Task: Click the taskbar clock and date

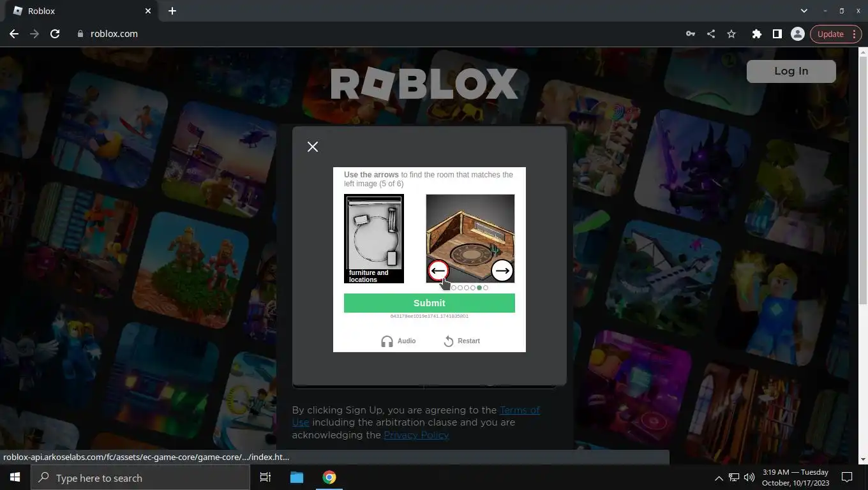Action: 795,477
